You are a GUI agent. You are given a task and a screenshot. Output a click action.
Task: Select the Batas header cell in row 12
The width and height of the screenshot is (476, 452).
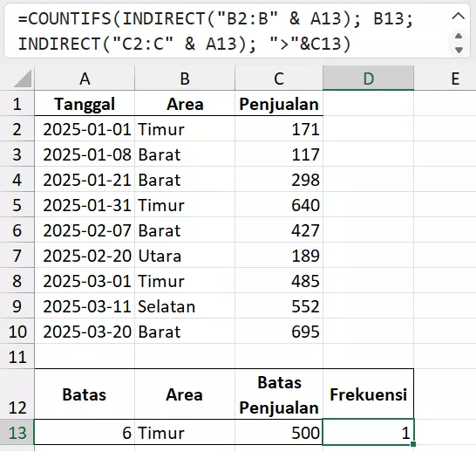[x=85, y=394]
